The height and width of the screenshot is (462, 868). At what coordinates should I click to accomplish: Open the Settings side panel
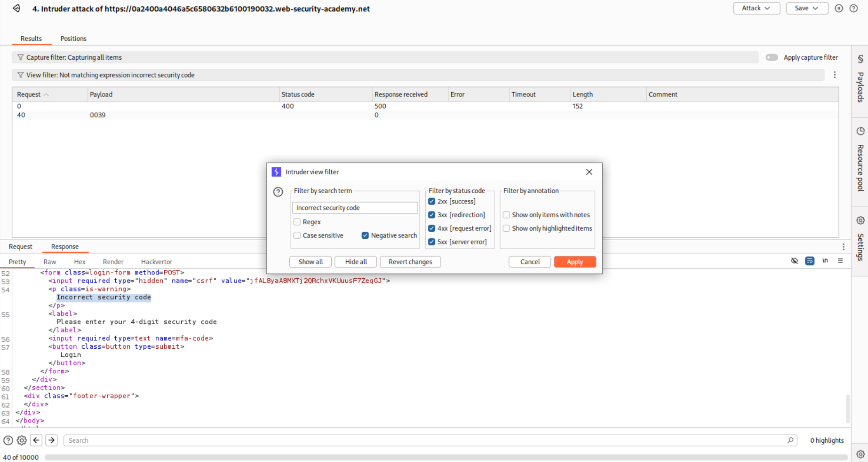pyautogui.click(x=860, y=239)
